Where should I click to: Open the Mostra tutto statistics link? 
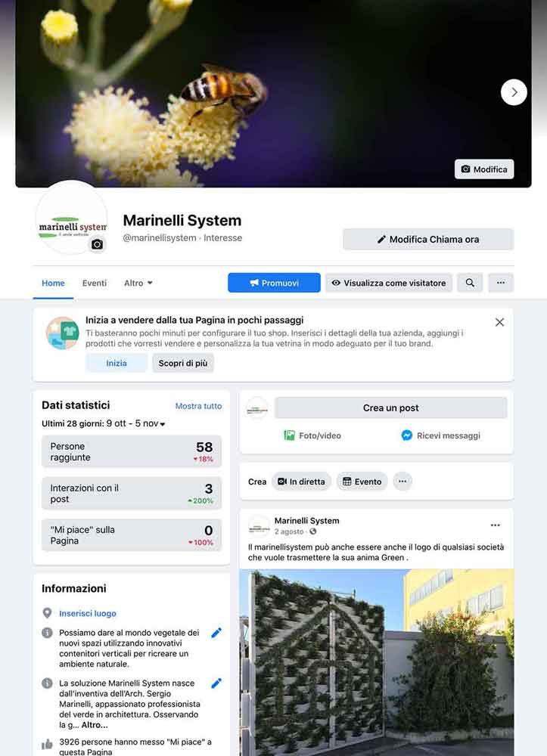coord(198,406)
